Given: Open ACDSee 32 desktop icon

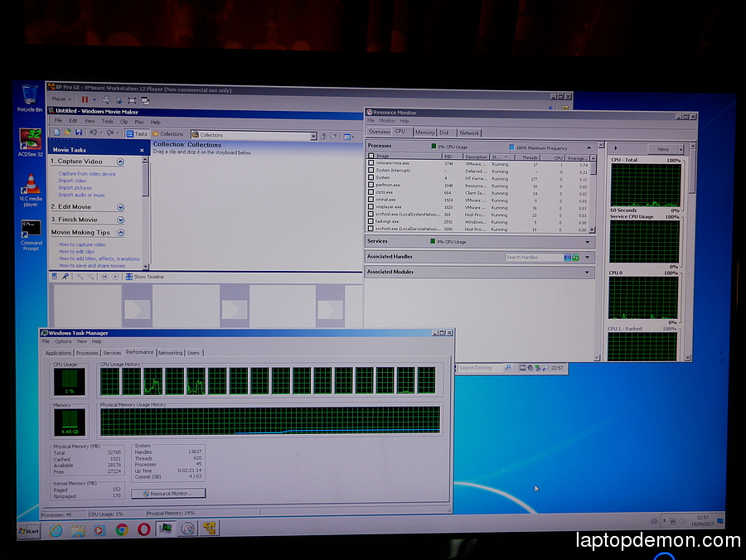Looking at the screenshot, I should pyautogui.click(x=31, y=139).
